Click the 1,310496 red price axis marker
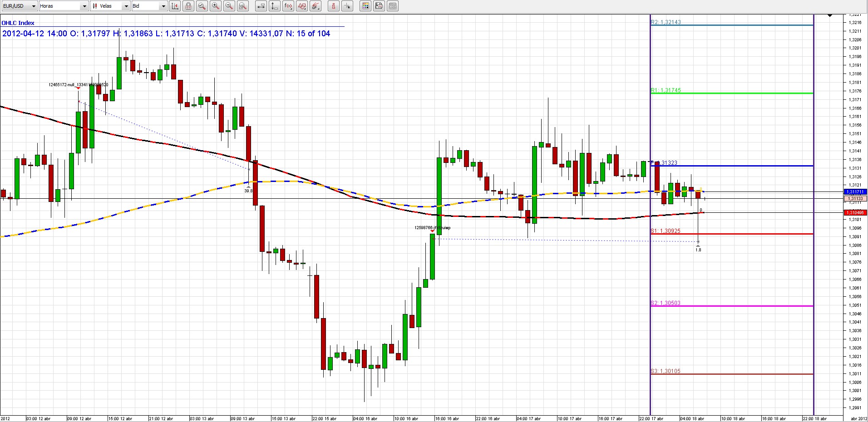This screenshot has width=868, height=422. click(x=855, y=213)
